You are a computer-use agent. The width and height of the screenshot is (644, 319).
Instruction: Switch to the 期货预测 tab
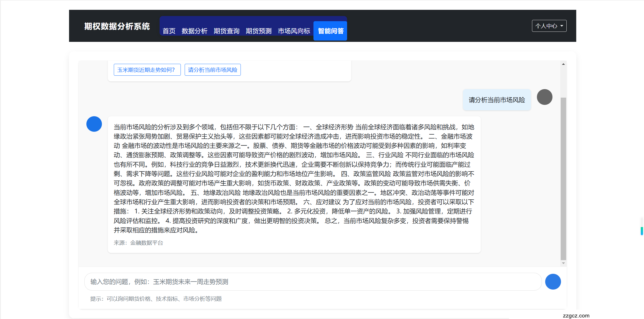(258, 31)
